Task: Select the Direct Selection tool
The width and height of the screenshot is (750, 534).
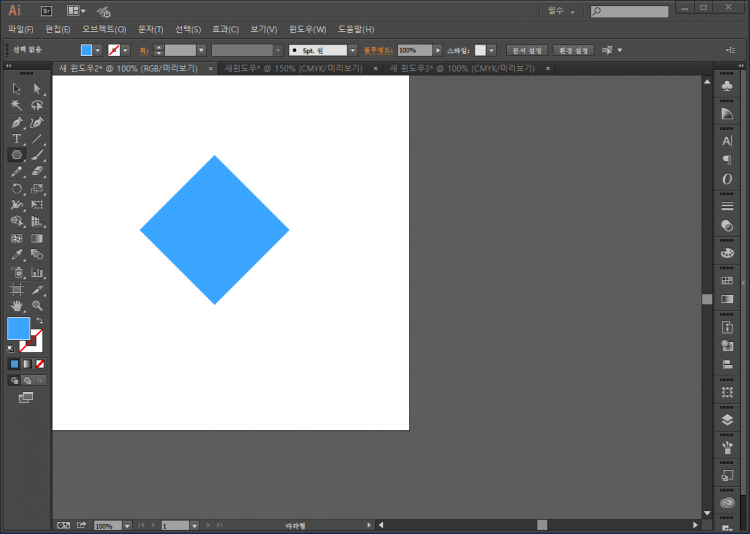Action: (37, 89)
